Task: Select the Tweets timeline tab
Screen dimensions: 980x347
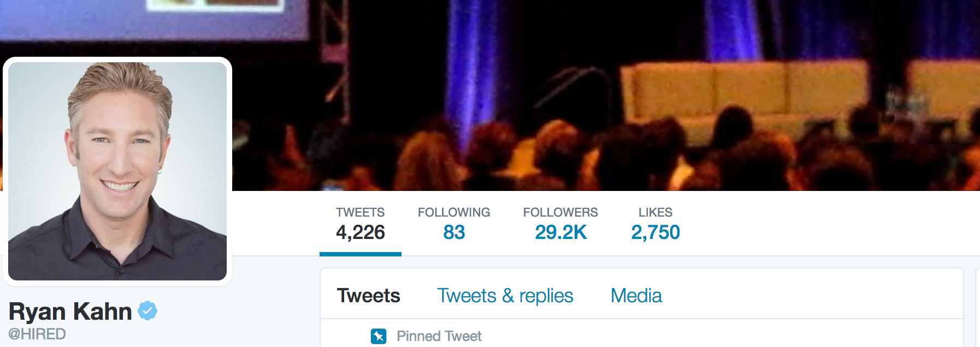Action: [369, 296]
